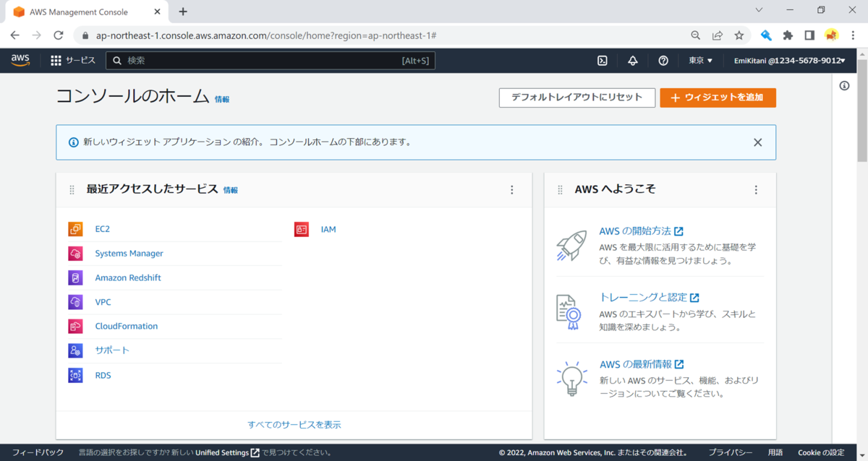The height and width of the screenshot is (461, 868).
Task: Open Unified Settings link in footer
Action: click(x=227, y=452)
